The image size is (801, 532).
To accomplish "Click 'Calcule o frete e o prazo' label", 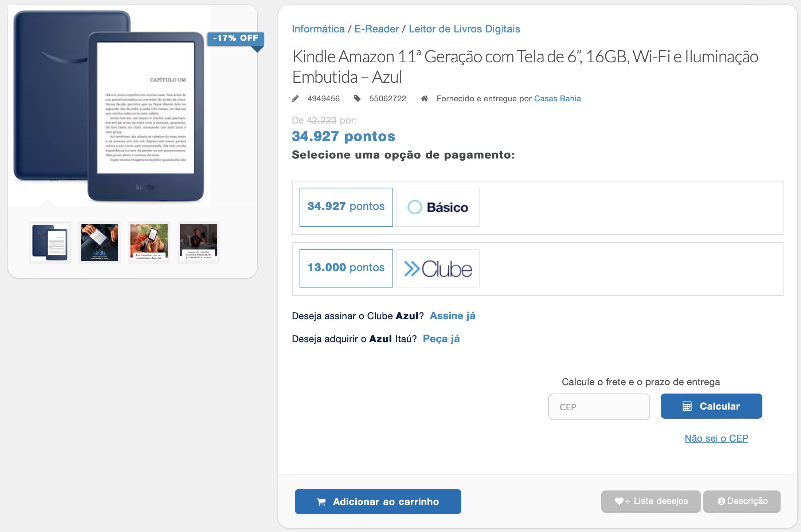I will coord(641,382).
